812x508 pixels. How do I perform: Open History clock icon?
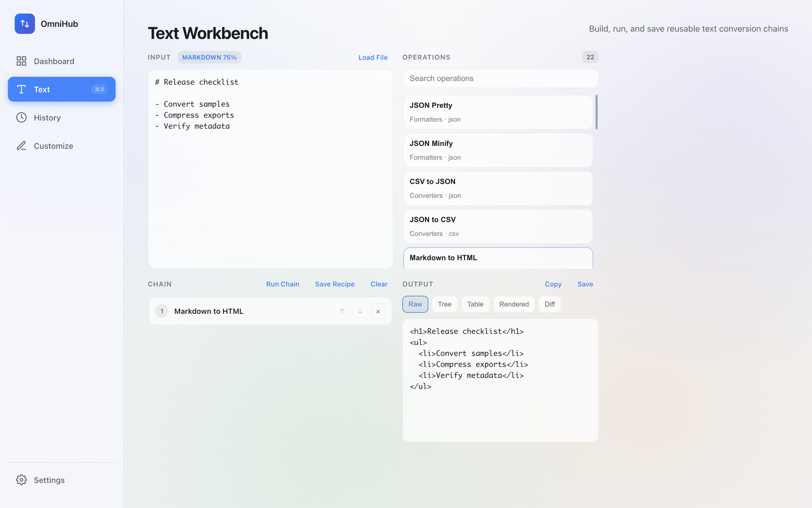pyautogui.click(x=21, y=118)
